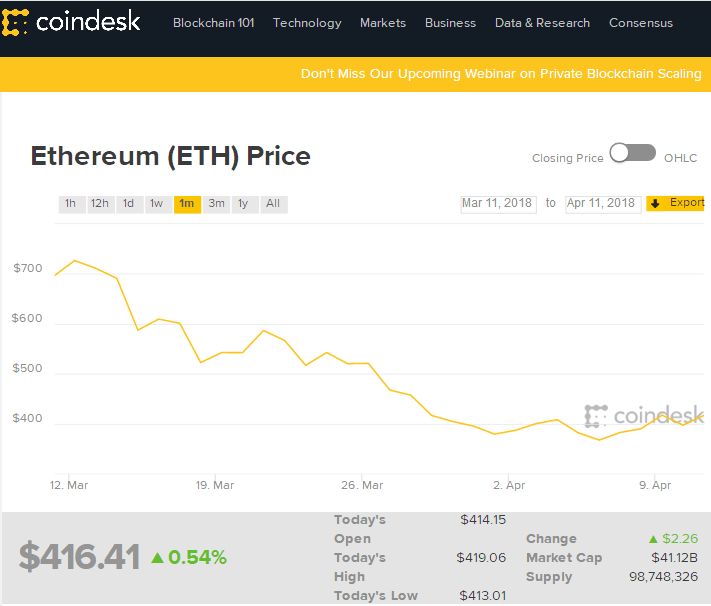Image resolution: width=711 pixels, height=606 pixels.
Task: Open the Data & Research menu
Action: point(542,23)
